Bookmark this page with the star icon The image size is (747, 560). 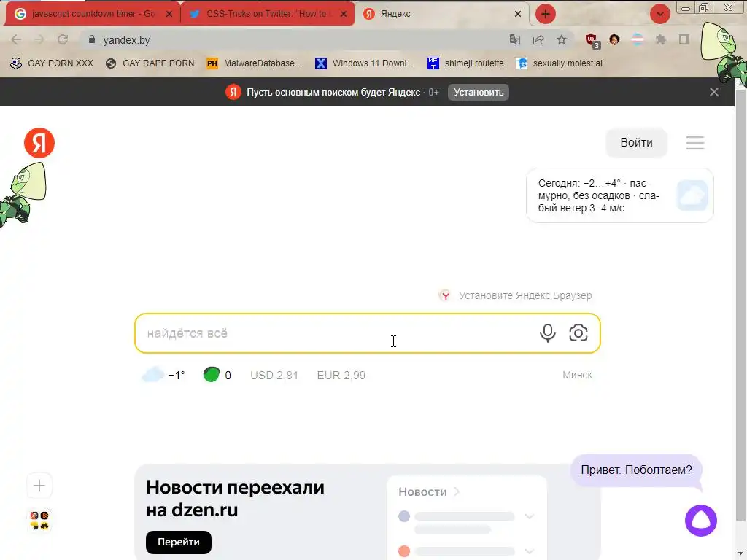[x=562, y=39]
